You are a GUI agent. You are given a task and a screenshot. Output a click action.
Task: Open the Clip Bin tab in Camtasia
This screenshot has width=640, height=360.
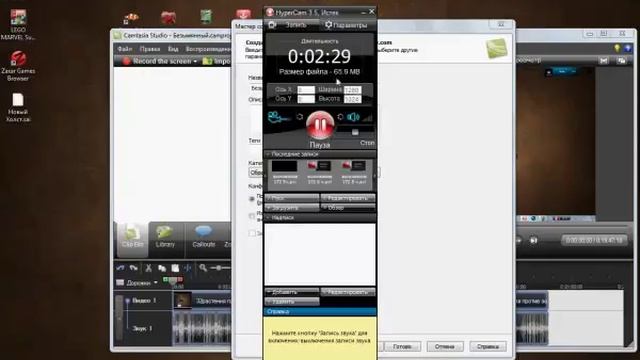pos(132,239)
